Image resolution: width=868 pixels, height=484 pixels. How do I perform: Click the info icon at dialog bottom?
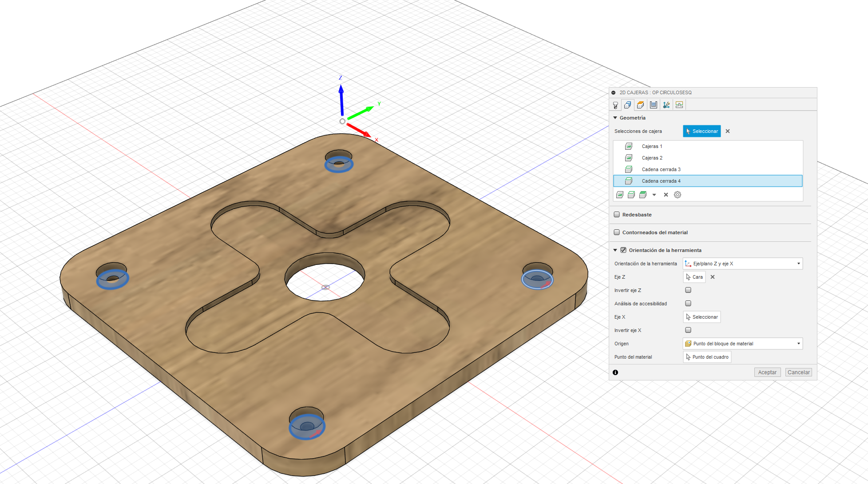click(615, 372)
